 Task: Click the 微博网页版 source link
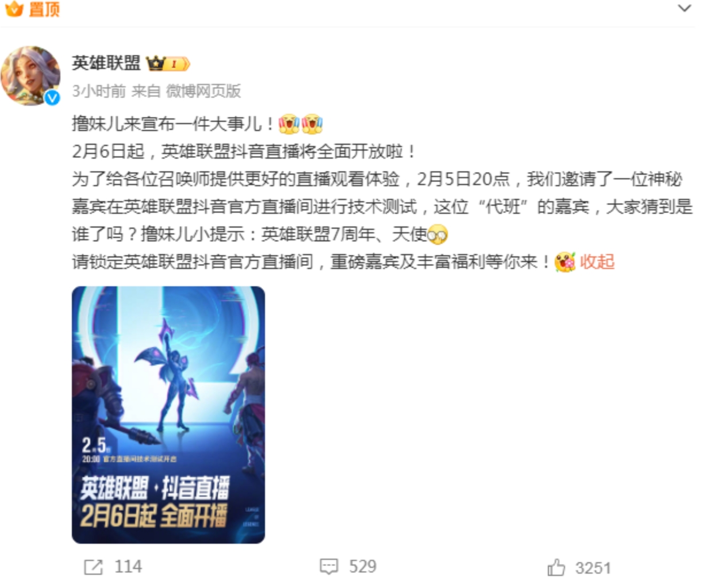coord(204,91)
